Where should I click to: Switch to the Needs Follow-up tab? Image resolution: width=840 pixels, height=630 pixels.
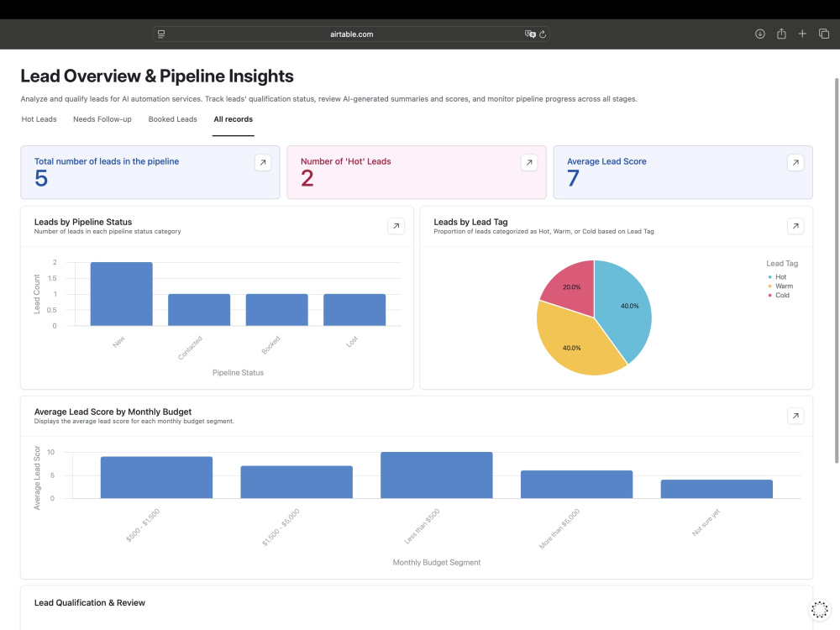click(102, 119)
